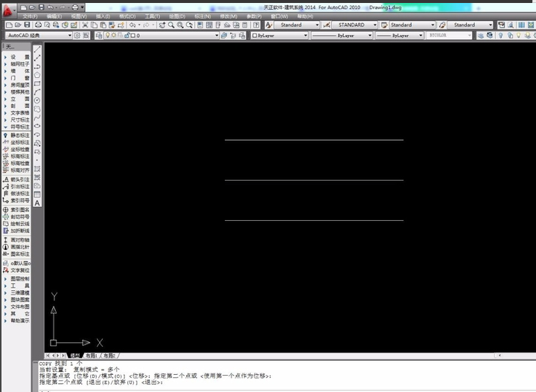
Task: Click 箭头引注 arrow annotation command
Action: pyautogui.click(x=16, y=179)
